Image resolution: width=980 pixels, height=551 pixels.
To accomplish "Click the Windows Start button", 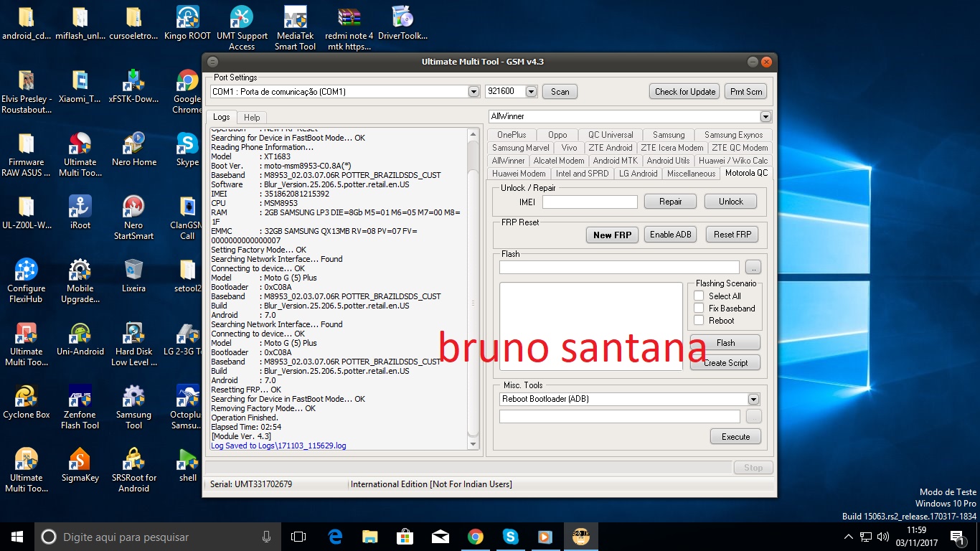I will point(17,537).
